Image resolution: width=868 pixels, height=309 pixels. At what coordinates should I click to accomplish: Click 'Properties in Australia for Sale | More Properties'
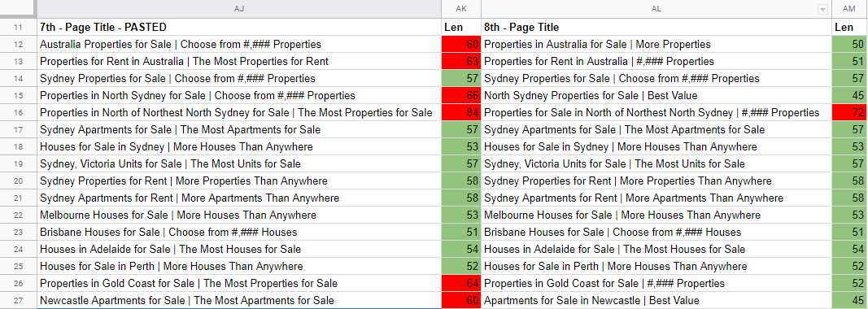pos(656,44)
